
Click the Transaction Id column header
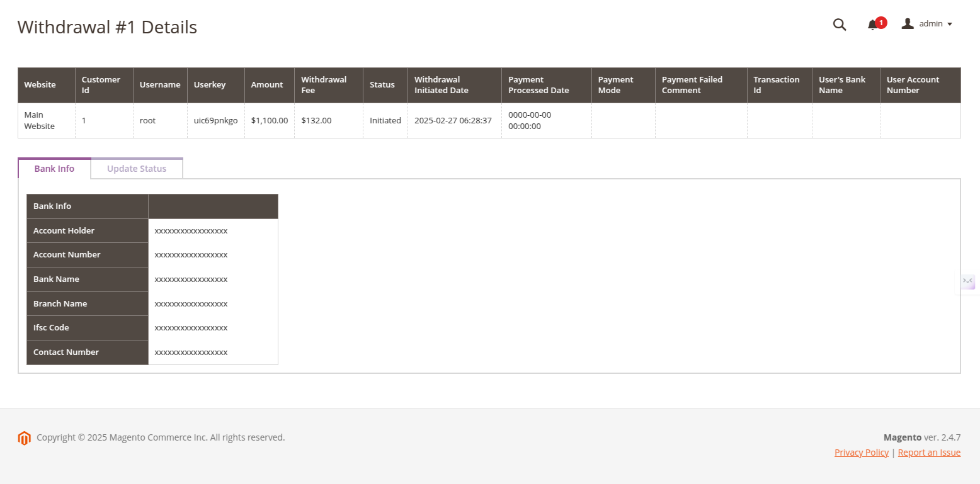(776, 85)
